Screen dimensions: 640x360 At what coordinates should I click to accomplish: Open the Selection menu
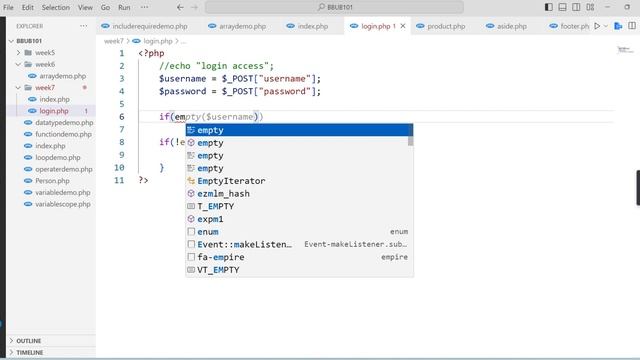pos(56,7)
